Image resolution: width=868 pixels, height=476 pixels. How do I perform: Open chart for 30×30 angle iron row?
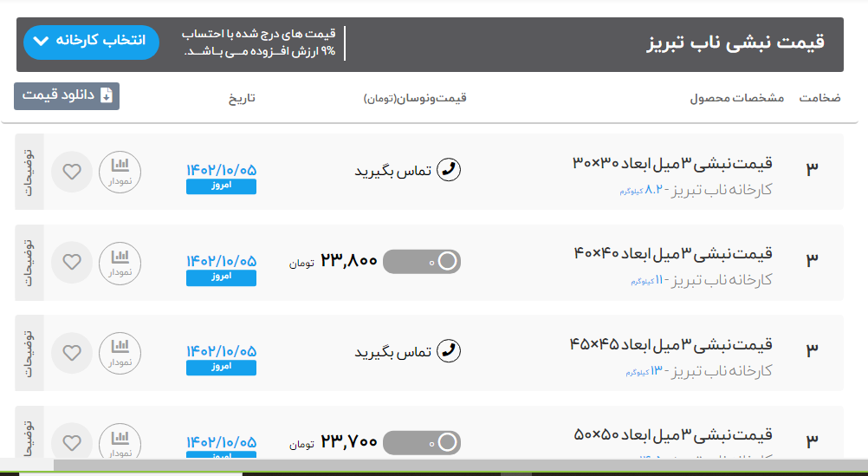point(120,171)
